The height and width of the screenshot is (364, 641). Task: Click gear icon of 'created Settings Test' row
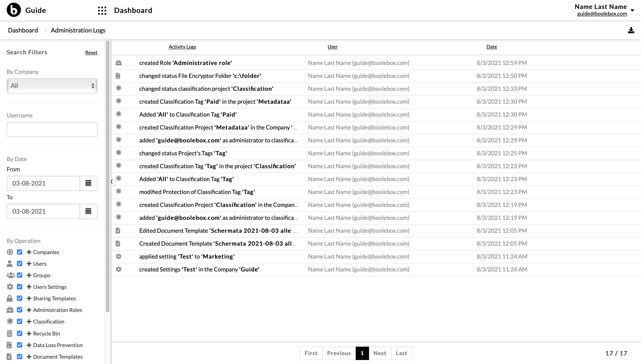point(118,269)
